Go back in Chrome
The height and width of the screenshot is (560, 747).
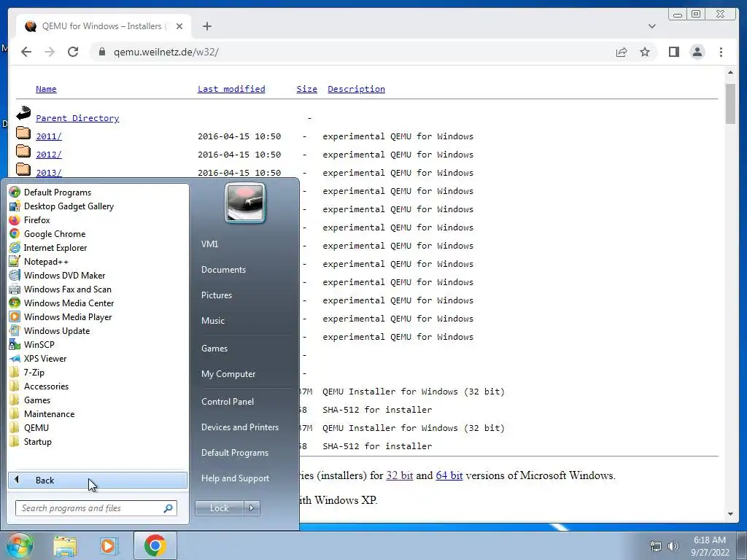pyautogui.click(x=26, y=52)
